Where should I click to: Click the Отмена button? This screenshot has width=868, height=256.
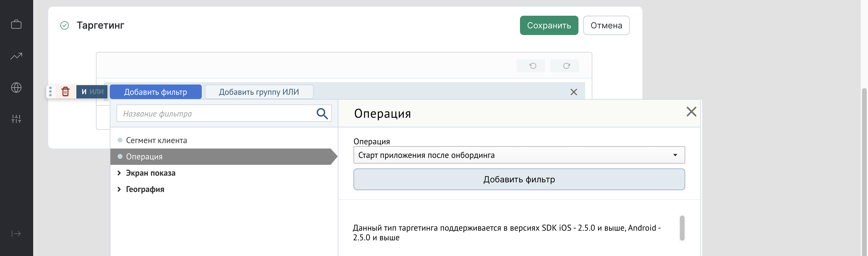tap(606, 25)
